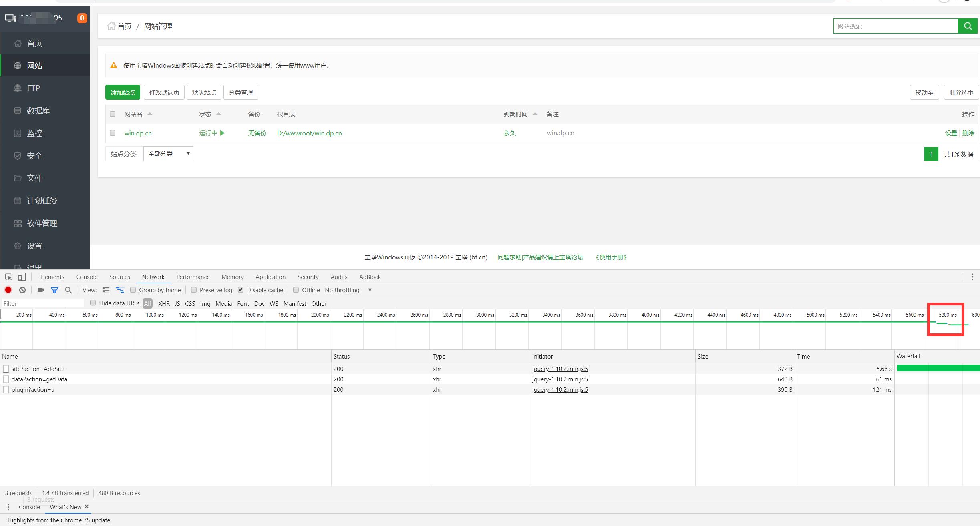Click the 删除 link for win.dp.cn

tap(968, 133)
